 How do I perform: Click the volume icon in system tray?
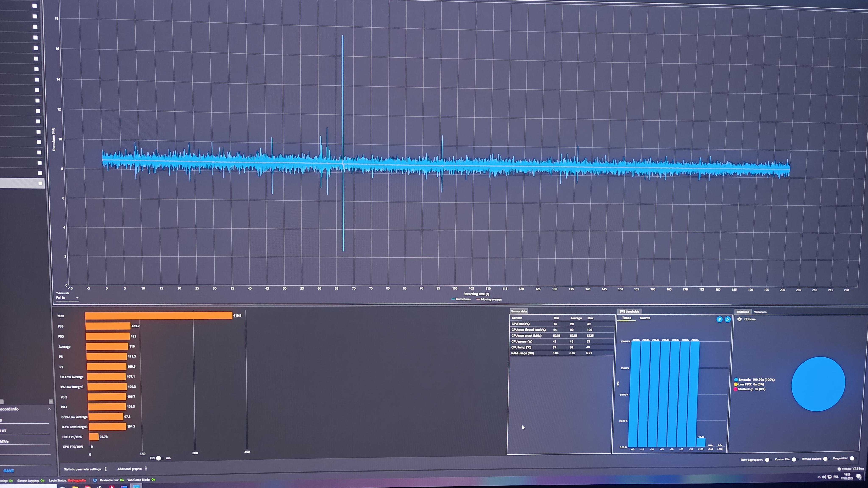pyautogui.click(x=824, y=477)
